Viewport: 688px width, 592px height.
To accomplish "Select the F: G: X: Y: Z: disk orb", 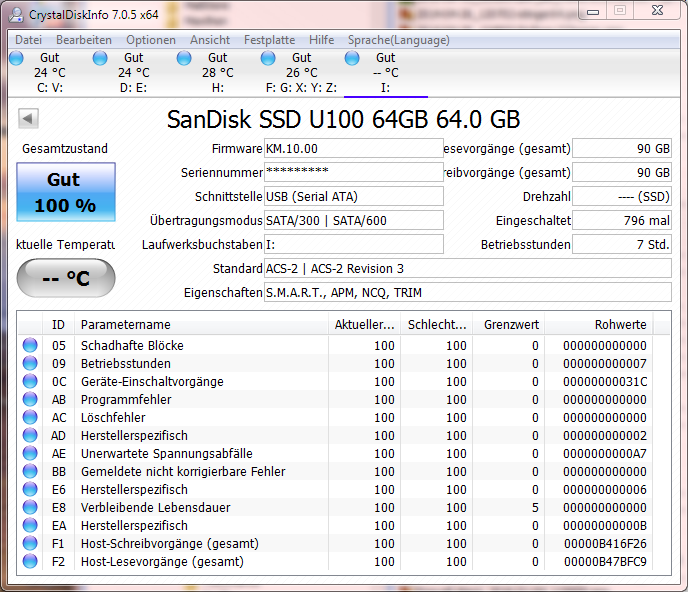I will 268,58.
